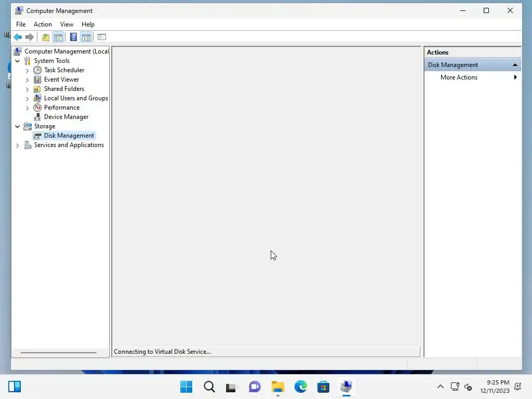532x399 pixels.
Task: Click network status tray icon
Action: (455, 387)
